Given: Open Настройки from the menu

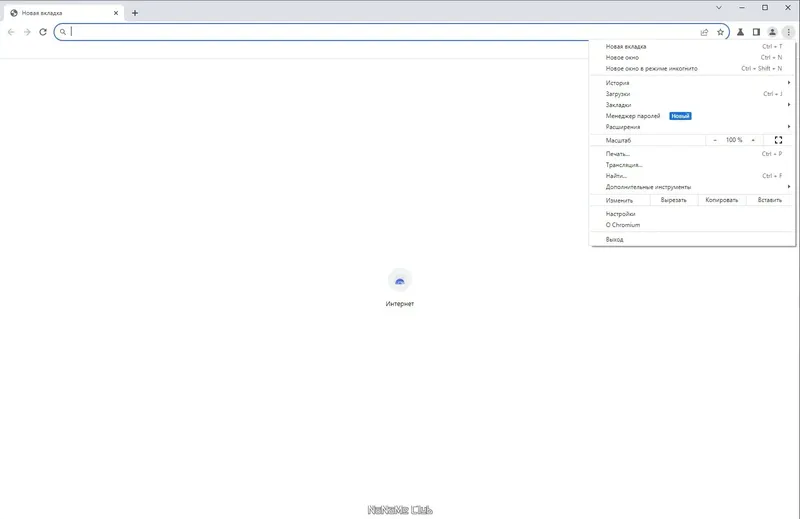Looking at the screenshot, I should [x=692, y=214].
